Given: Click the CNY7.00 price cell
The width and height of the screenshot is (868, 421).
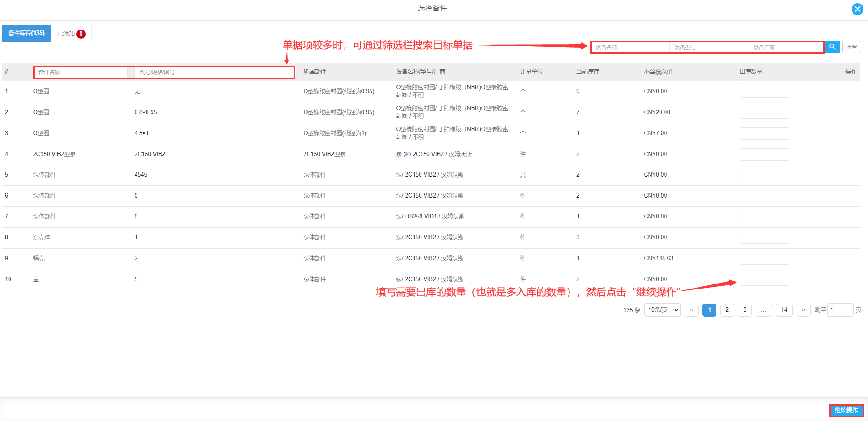Looking at the screenshot, I should [x=655, y=133].
